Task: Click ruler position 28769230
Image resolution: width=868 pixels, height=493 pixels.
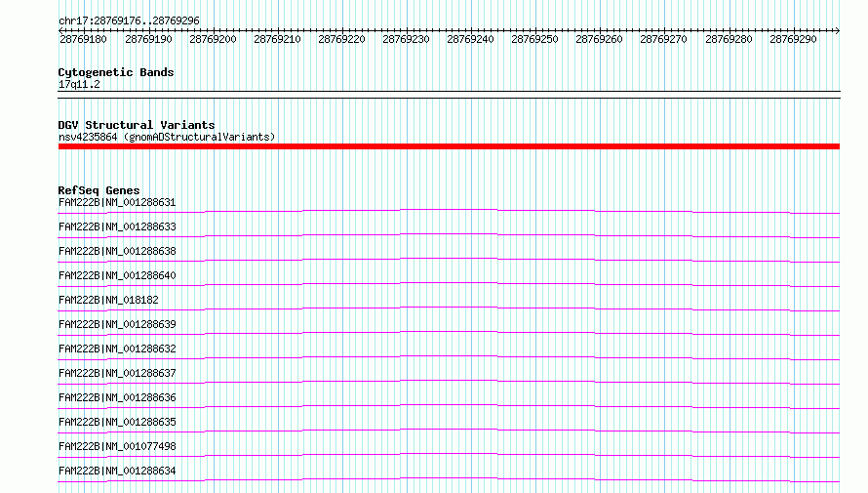Action: pyautogui.click(x=406, y=39)
